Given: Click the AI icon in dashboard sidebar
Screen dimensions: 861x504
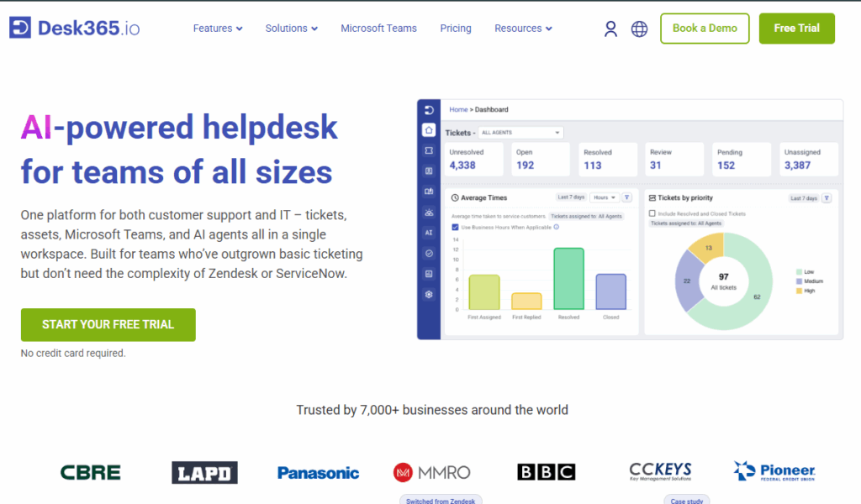Looking at the screenshot, I should coord(429,233).
